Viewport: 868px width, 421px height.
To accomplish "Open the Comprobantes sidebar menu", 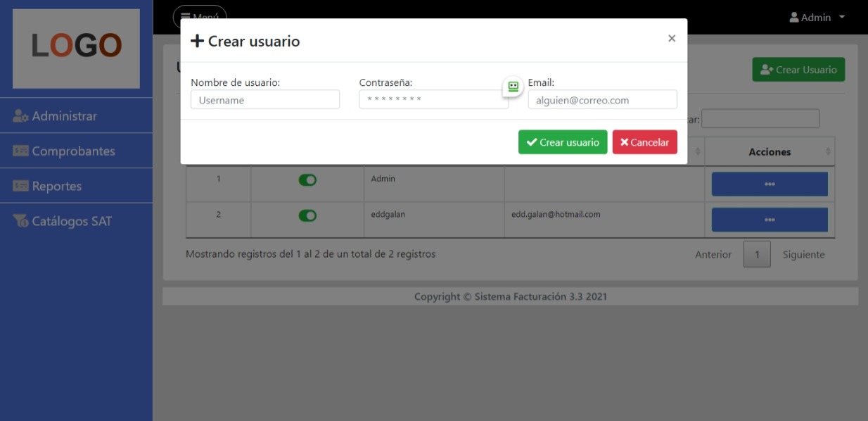I will pyautogui.click(x=76, y=151).
